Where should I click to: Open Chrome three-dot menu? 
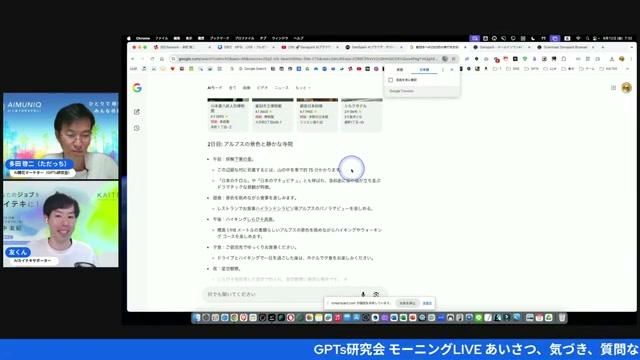pos(631,59)
